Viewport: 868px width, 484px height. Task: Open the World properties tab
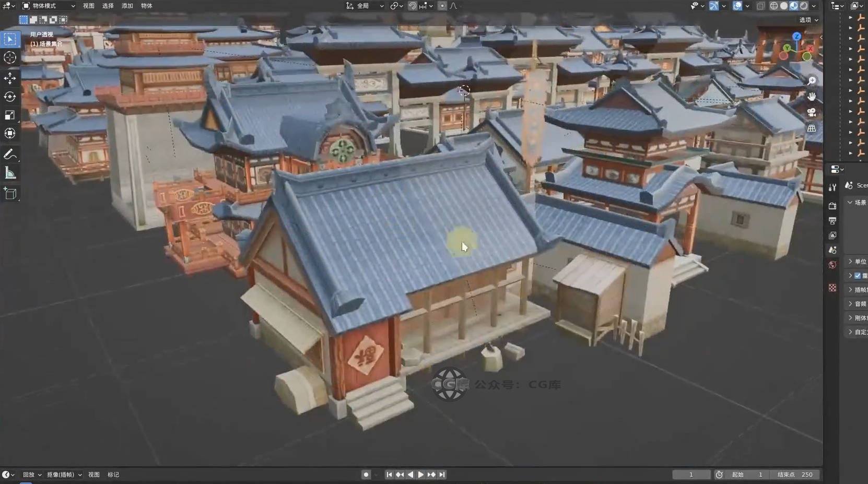pos(832,265)
